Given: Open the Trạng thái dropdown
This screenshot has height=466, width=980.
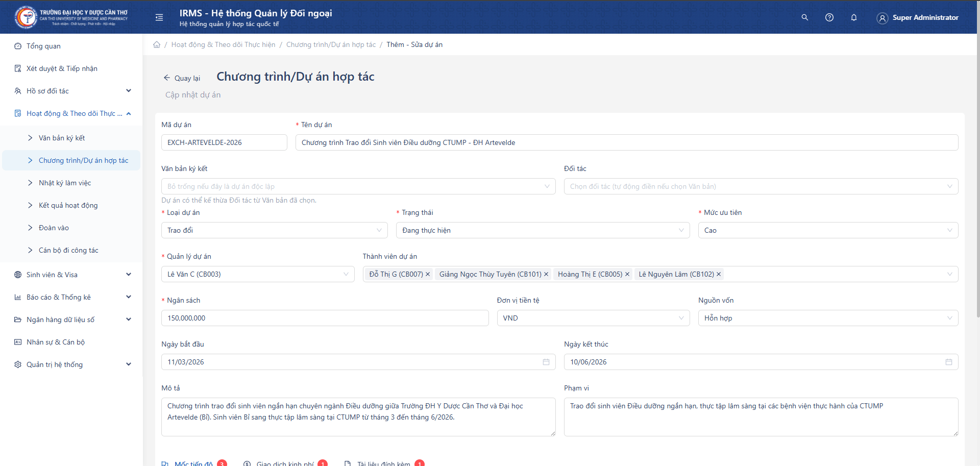Looking at the screenshot, I should (542, 230).
